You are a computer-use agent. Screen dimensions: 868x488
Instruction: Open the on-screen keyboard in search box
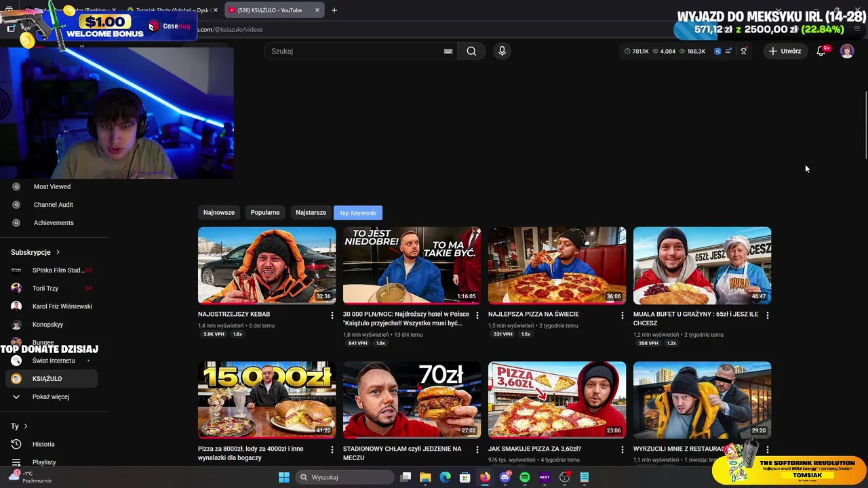[448, 51]
